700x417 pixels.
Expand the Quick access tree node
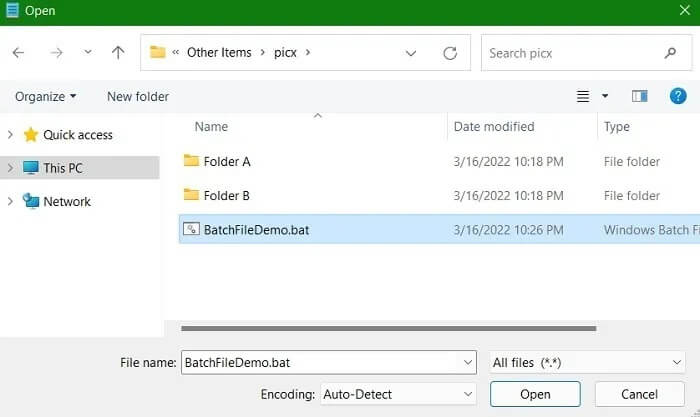pos(10,135)
